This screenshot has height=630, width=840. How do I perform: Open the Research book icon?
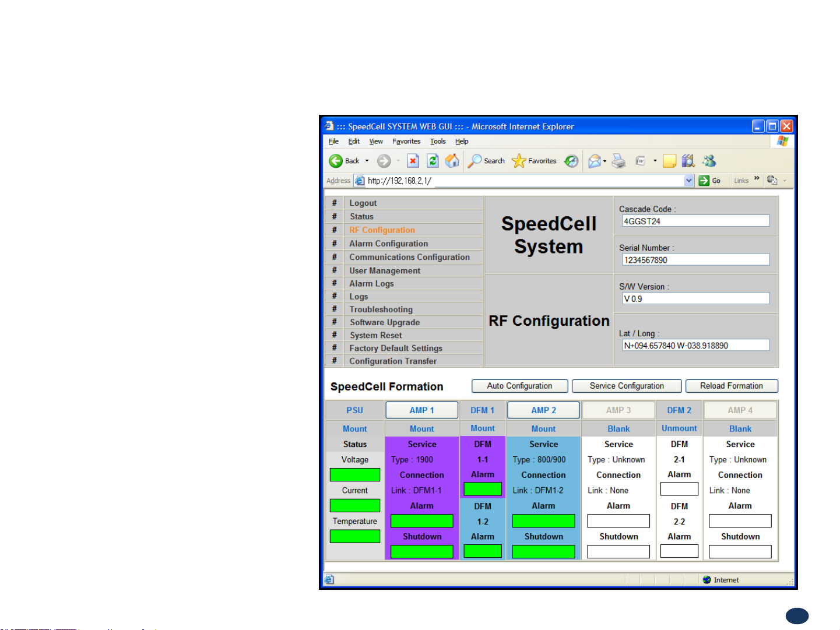pos(688,161)
